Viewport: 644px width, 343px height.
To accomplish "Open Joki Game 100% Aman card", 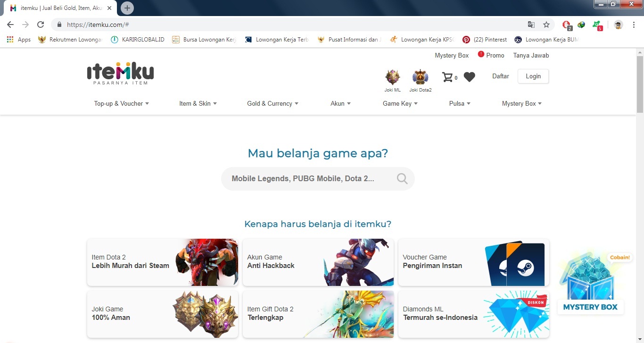I will click(x=163, y=314).
